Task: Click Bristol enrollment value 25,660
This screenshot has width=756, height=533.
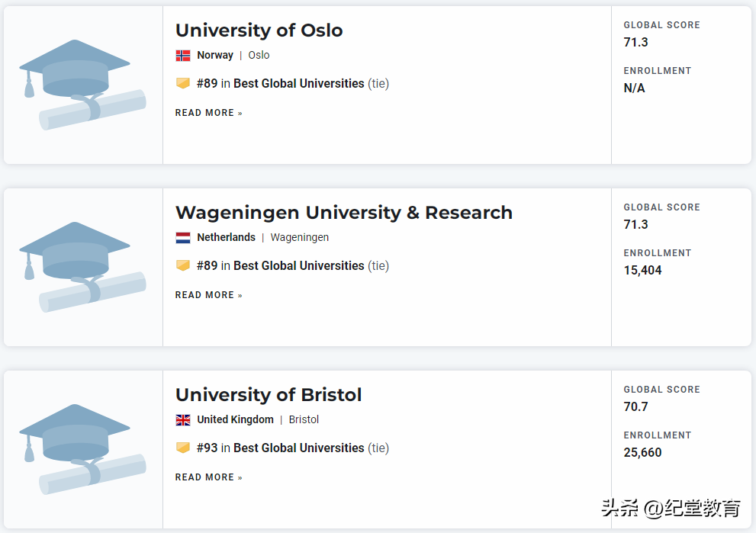Action: pyautogui.click(x=642, y=453)
